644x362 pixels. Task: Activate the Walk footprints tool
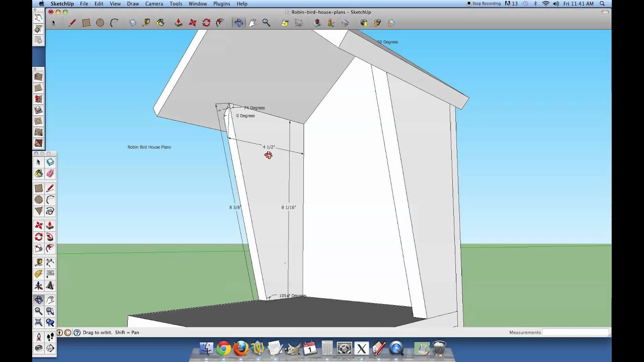[50, 337]
